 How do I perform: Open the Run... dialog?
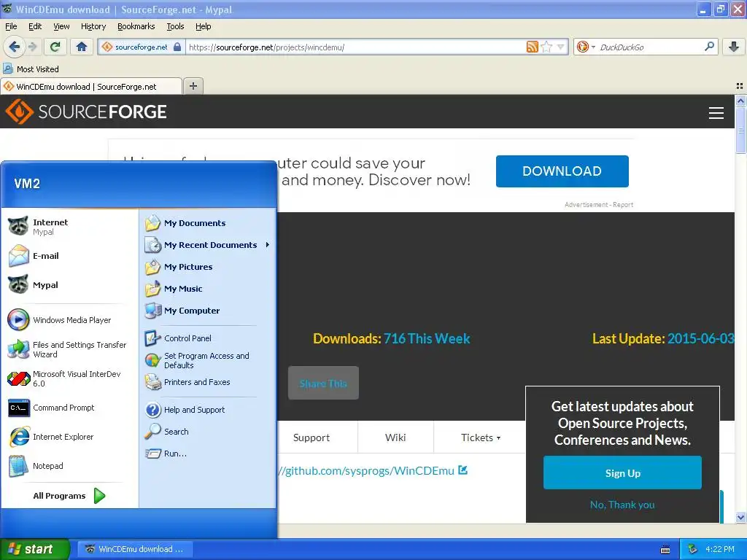pos(208,454)
